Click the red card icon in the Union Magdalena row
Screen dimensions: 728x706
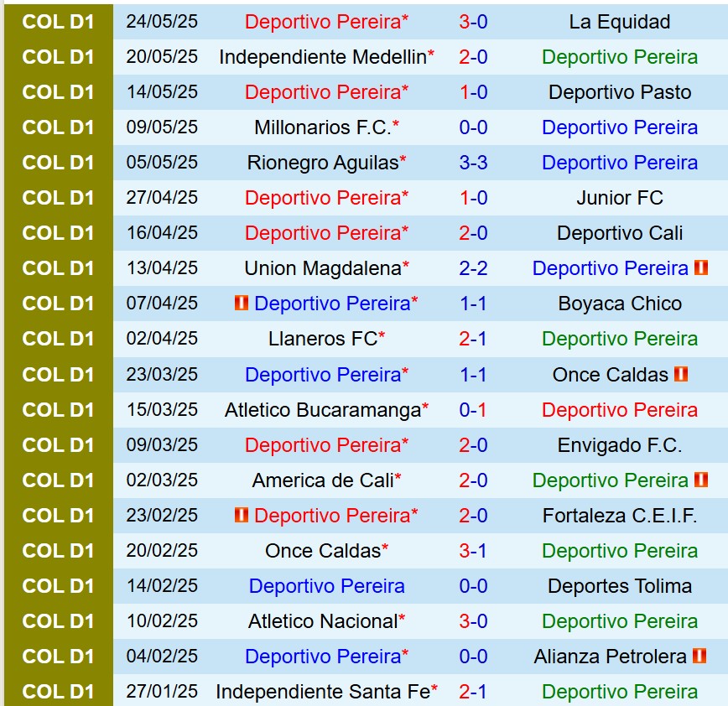701,268
